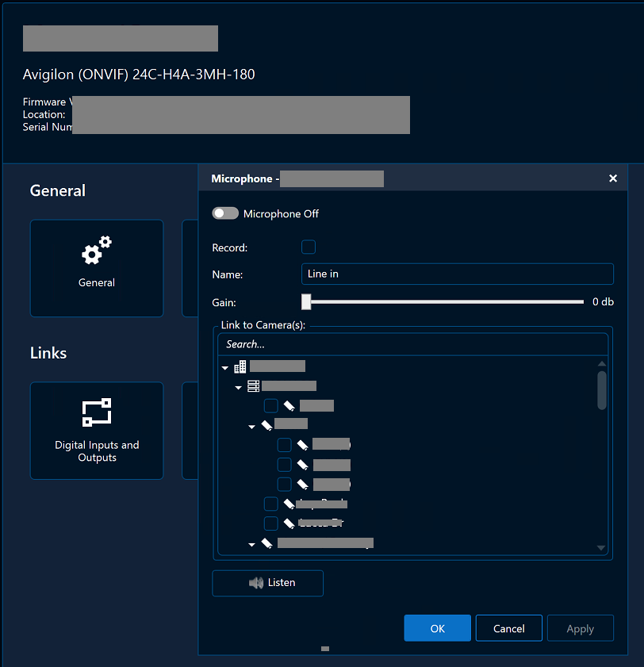
Task: Click the scroll down arrow in camera list
Action: 601,548
